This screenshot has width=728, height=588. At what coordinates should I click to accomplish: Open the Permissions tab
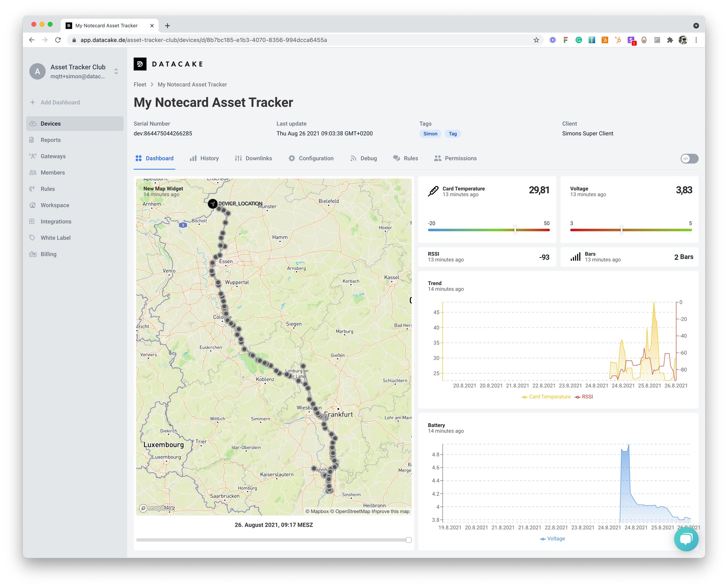[455, 159]
